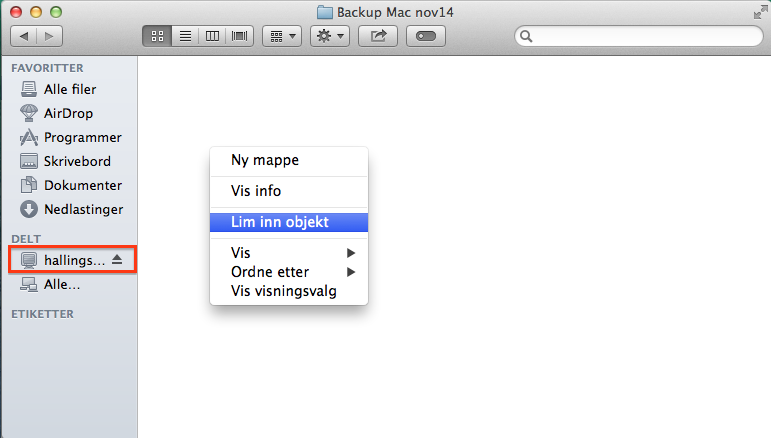Image resolution: width=771 pixels, height=438 pixels.
Task: Select Lim inn objekt menu entry
Action: pos(280,222)
